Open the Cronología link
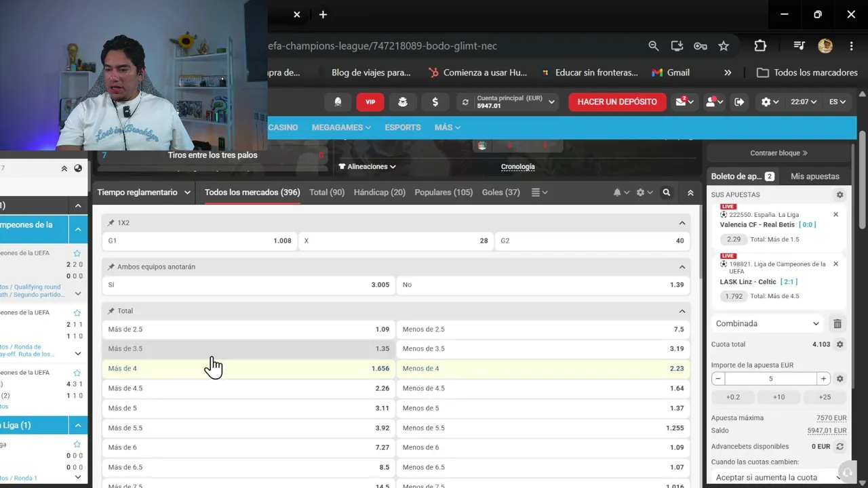The width and height of the screenshot is (868, 488). click(x=517, y=167)
